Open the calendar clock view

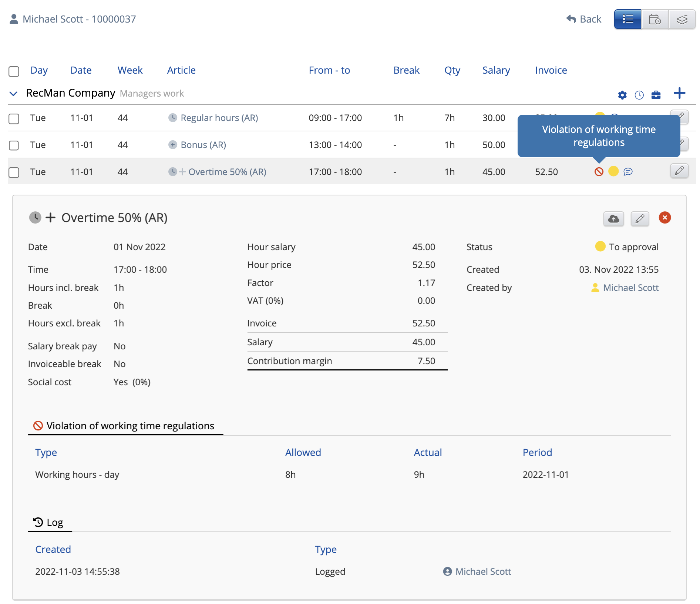click(x=654, y=19)
